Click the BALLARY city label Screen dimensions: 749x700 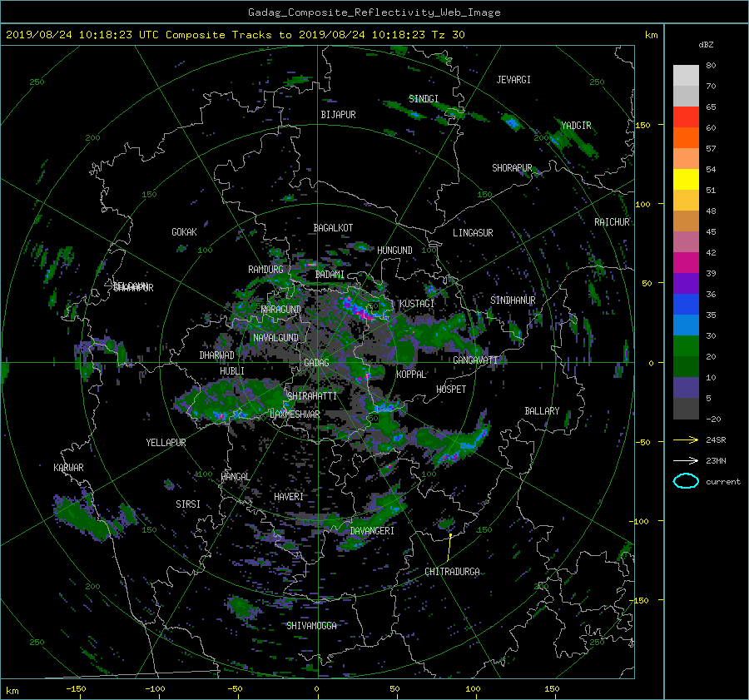pyautogui.click(x=542, y=411)
